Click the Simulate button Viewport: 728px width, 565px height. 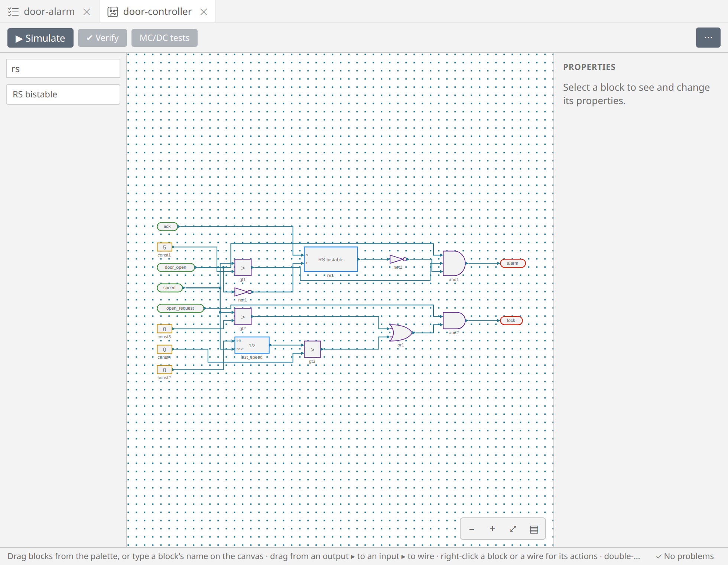click(40, 38)
